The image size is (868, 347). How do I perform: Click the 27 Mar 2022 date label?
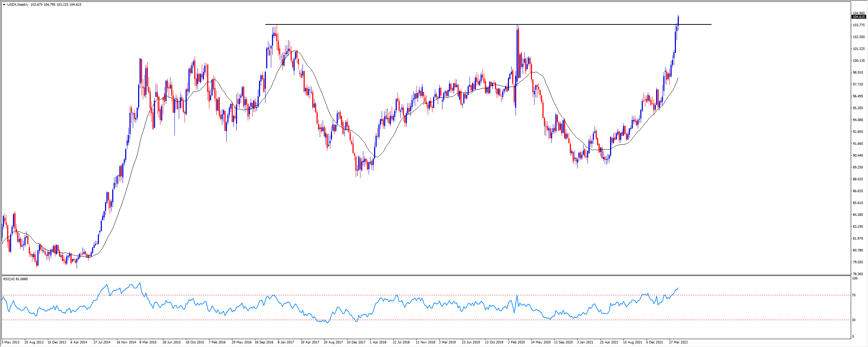678,342
